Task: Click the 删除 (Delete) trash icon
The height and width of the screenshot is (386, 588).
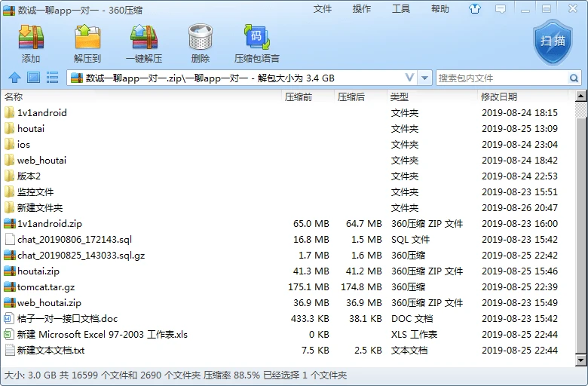Action: point(200,43)
